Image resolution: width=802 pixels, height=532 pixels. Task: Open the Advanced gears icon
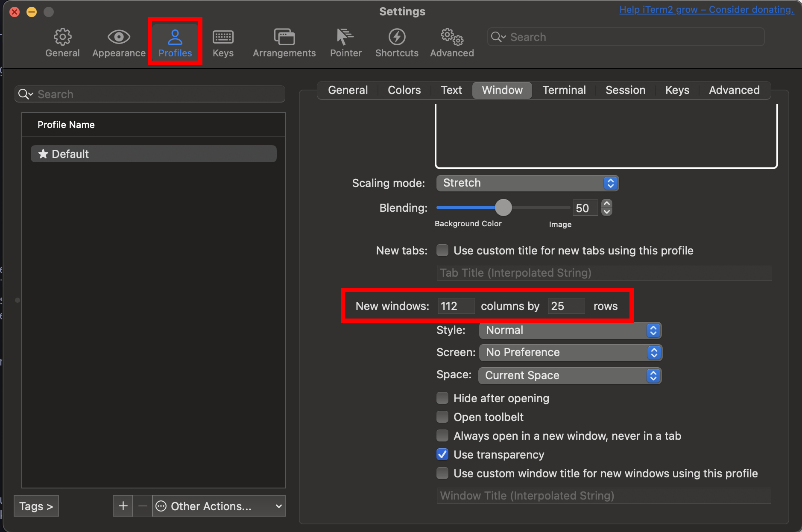tap(452, 37)
